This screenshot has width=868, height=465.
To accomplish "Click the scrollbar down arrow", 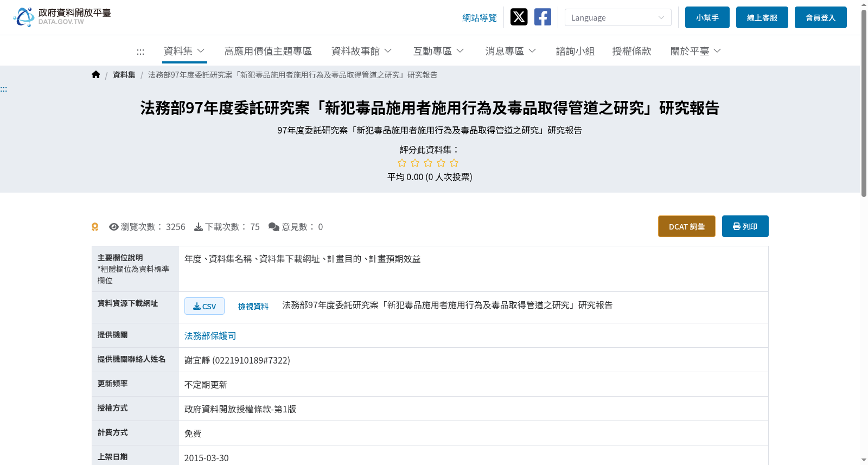I will click(864, 460).
